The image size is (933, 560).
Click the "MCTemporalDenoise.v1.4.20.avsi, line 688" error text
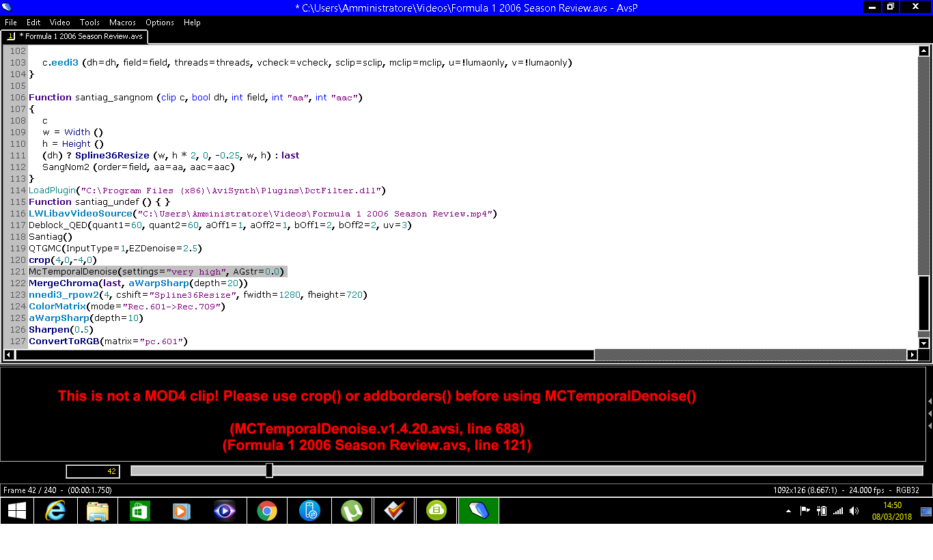377,430
